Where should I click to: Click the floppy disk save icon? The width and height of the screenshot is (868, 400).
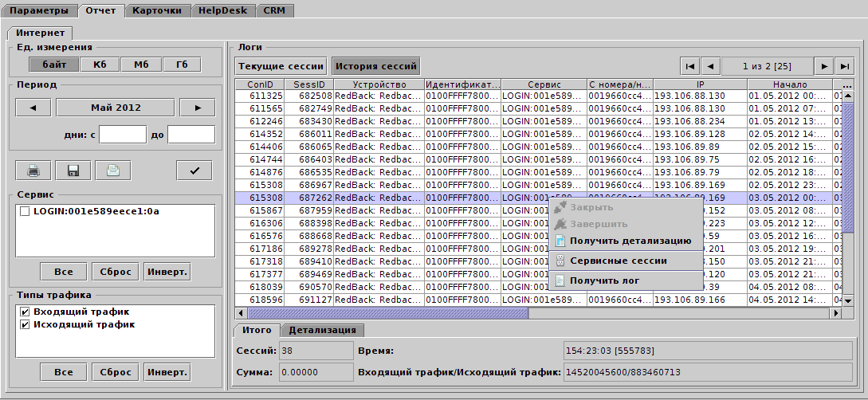tap(73, 170)
